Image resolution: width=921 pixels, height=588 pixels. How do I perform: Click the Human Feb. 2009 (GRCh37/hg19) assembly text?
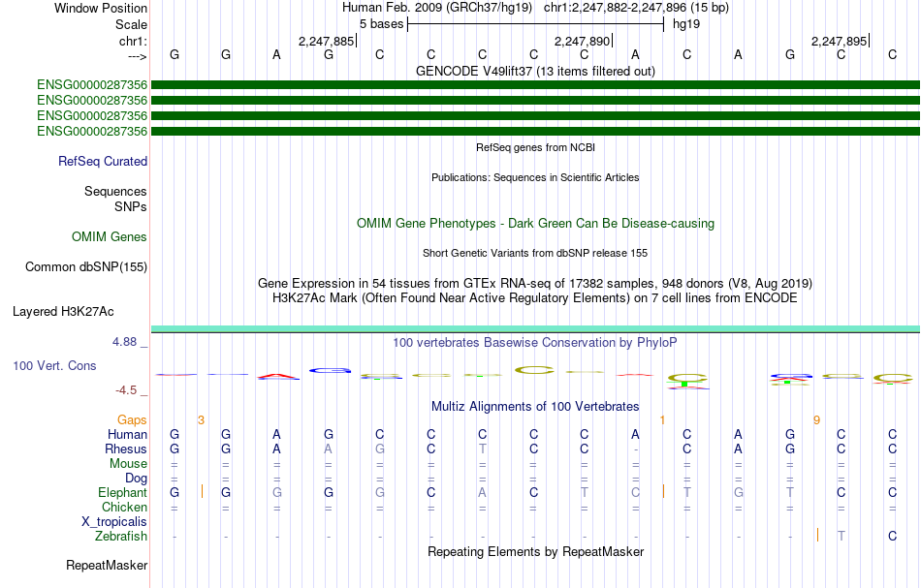tap(437, 8)
